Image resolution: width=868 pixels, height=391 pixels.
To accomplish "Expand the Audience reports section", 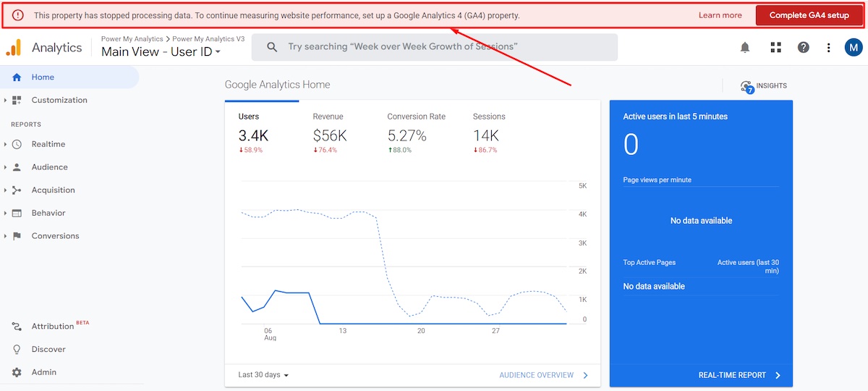I will pyautogui.click(x=49, y=167).
